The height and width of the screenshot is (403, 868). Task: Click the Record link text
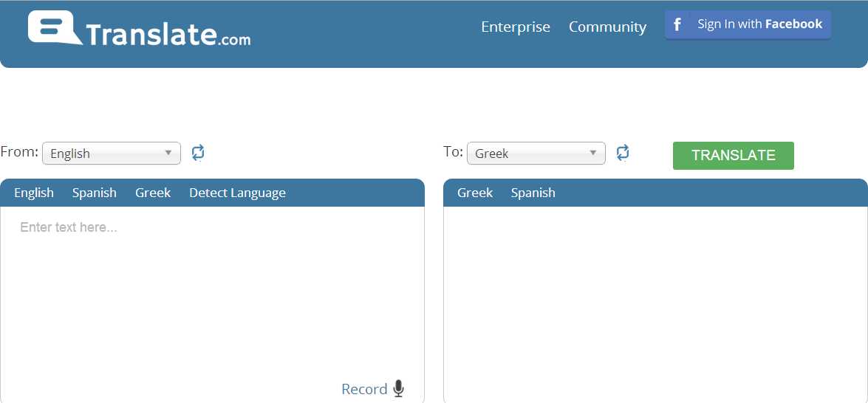click(364, 389)
